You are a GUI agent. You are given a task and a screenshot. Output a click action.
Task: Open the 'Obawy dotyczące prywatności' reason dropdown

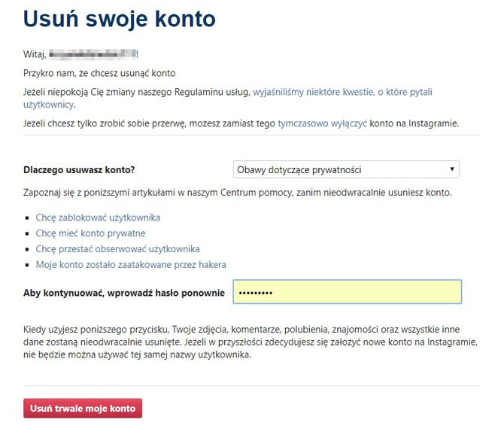[x=346, y=169]
